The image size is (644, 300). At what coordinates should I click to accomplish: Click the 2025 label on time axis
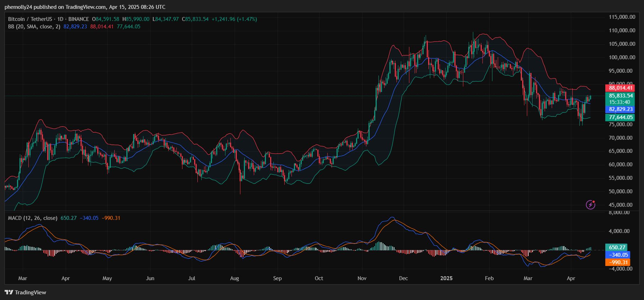click(x=446, y=278)
